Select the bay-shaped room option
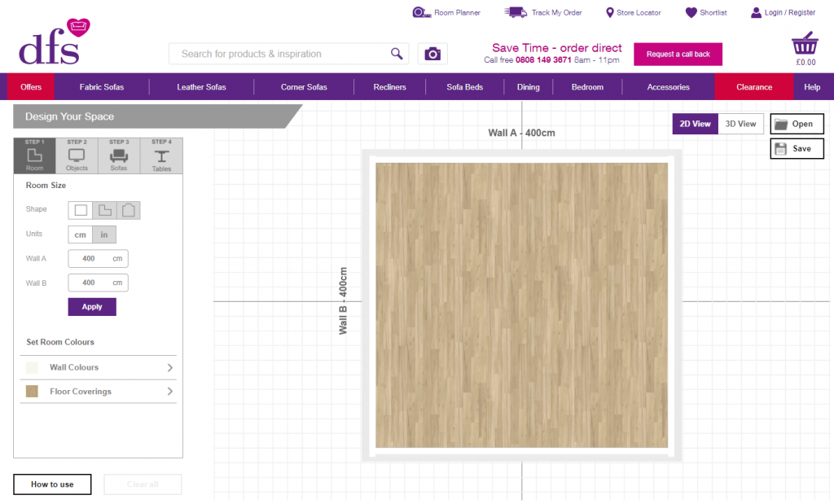Viewport: 834px width, 504px height. 129,209
